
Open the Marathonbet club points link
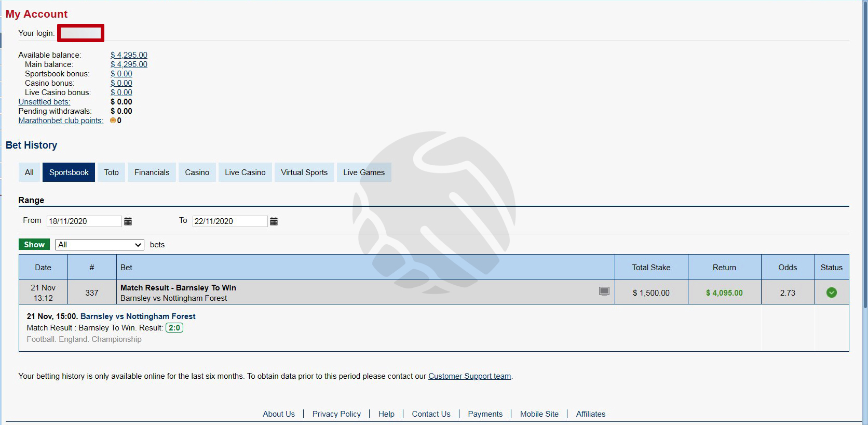(61, 121)
